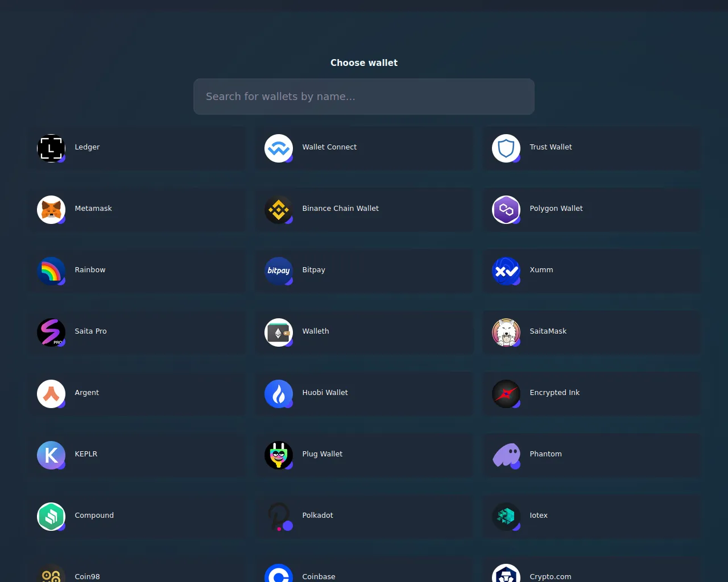Choose the Trust Wallet shield icon

click(506, 148)
